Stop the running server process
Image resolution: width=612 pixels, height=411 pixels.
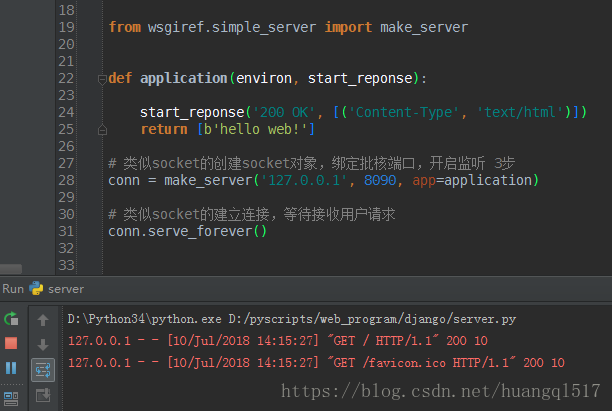tap(11, 343)
